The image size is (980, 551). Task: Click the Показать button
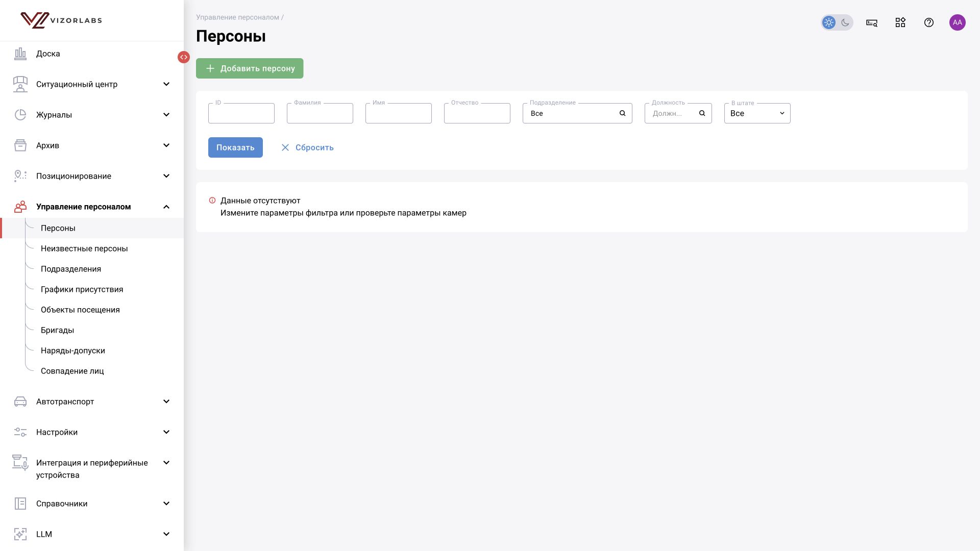point(235,147)
